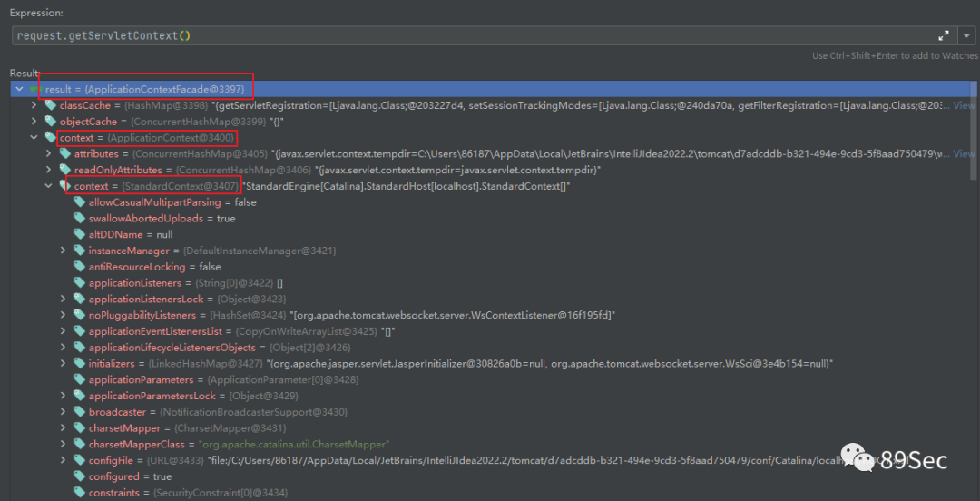Image resolution: width=980 pixels, height=501 pixels.
Task: Click the constraints field icon
Action: (79, 493)
